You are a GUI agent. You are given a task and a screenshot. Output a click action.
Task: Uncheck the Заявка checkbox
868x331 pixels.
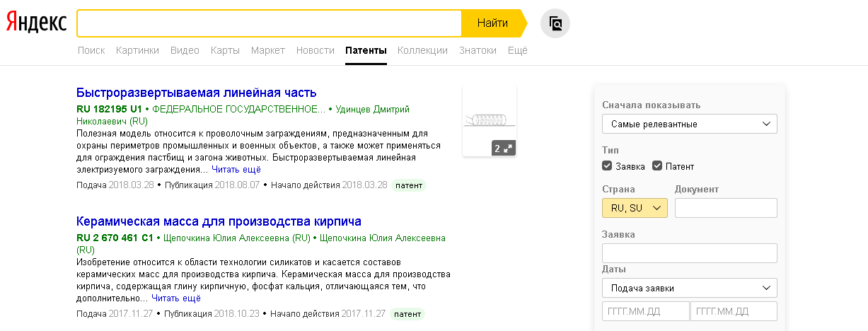[607, 166]
